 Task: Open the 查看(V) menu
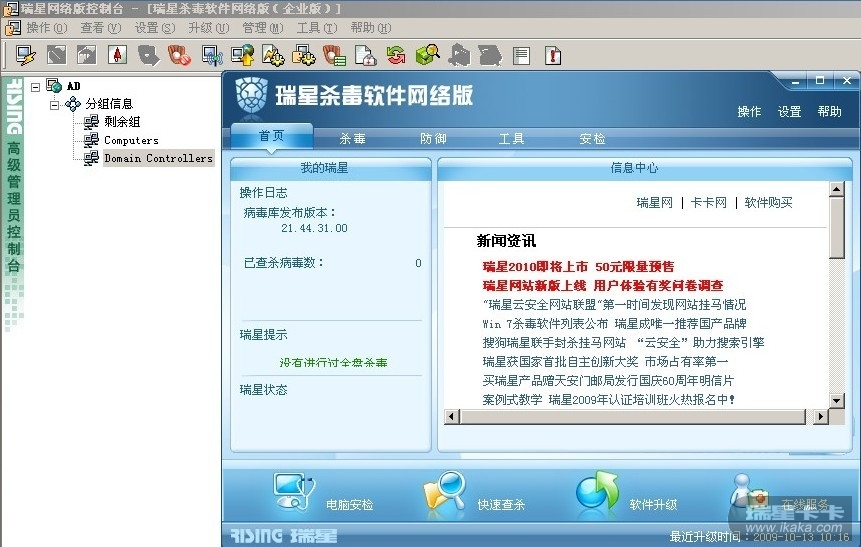tap(100, 27)
